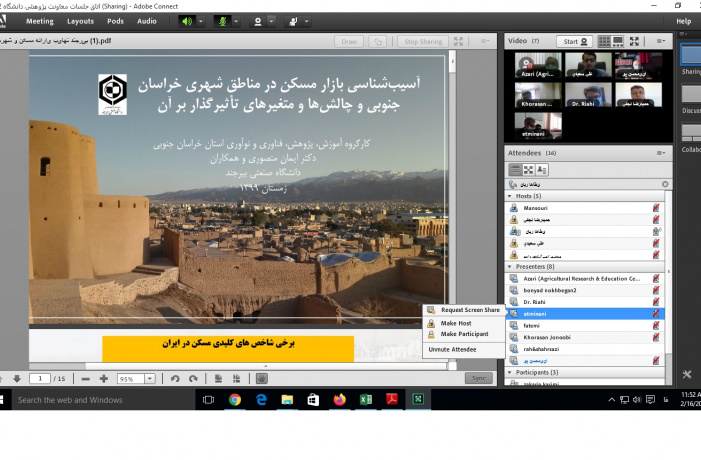
Task: Switch to Breakout Room view
Action: tap(528, 170)
